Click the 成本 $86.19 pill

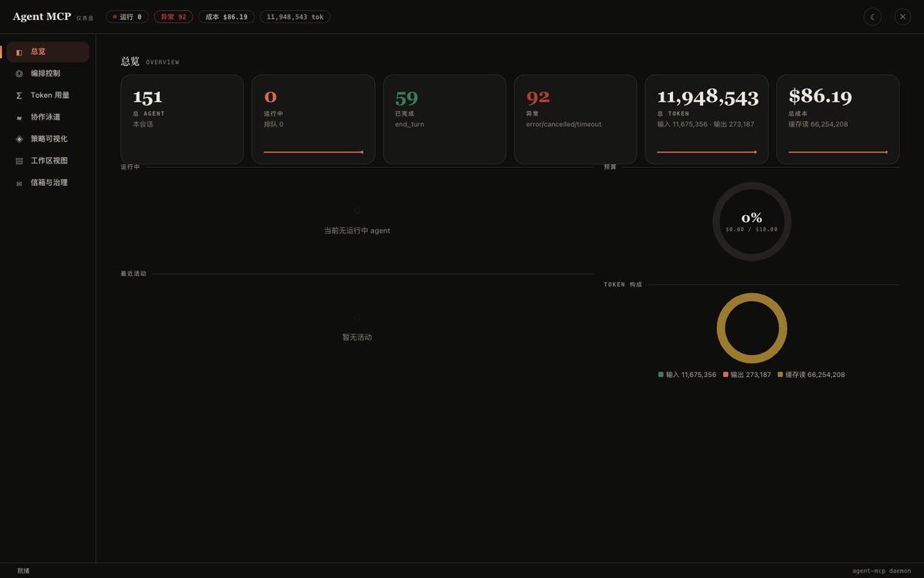click(226, 17)
